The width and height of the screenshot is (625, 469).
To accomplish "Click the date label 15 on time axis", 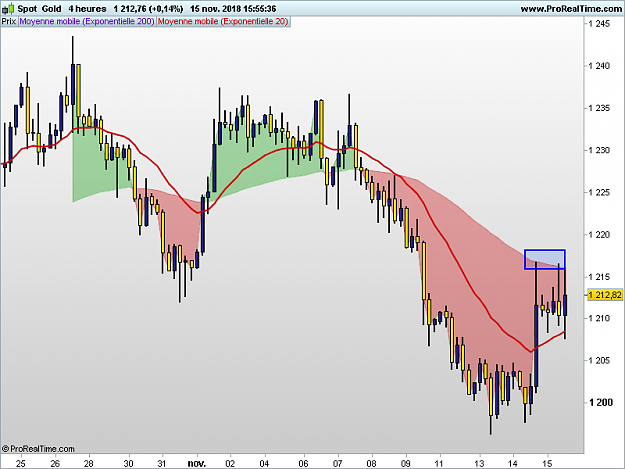I will 548,463.
